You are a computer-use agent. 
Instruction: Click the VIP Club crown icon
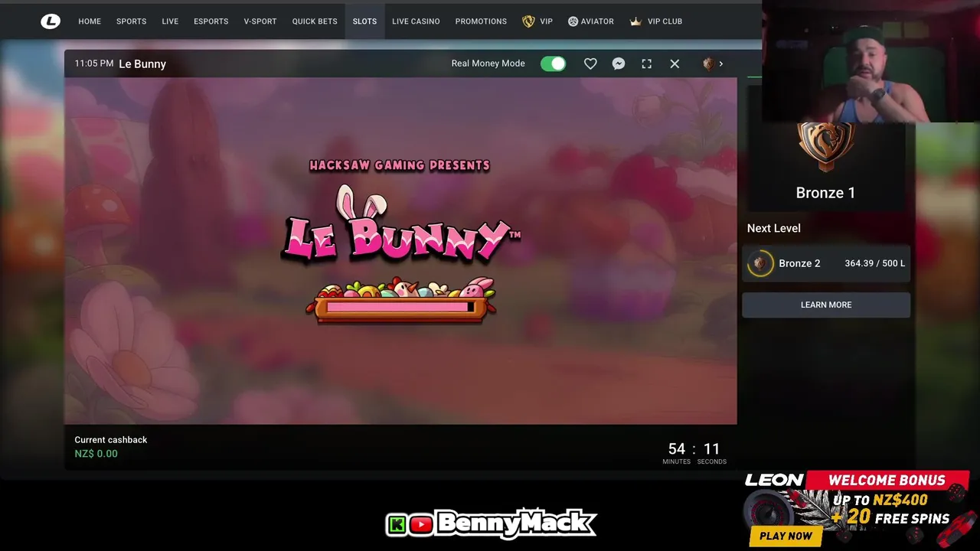point(635,21)
